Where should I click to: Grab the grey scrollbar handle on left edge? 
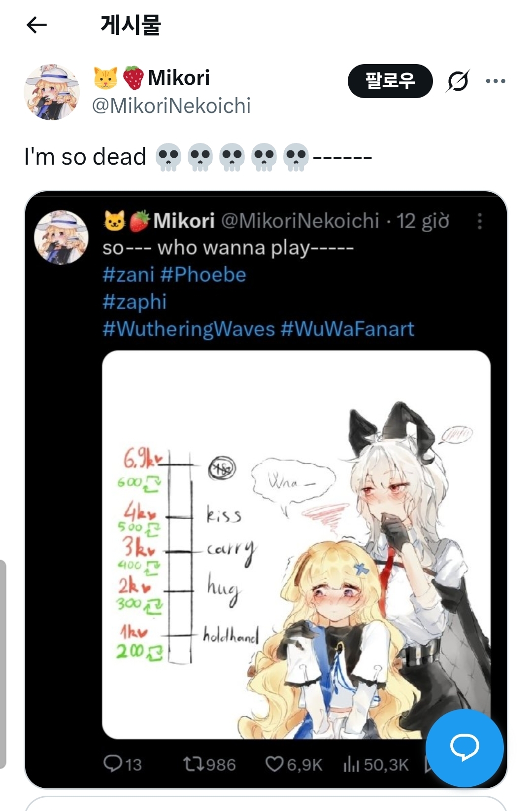click(3, 664)
